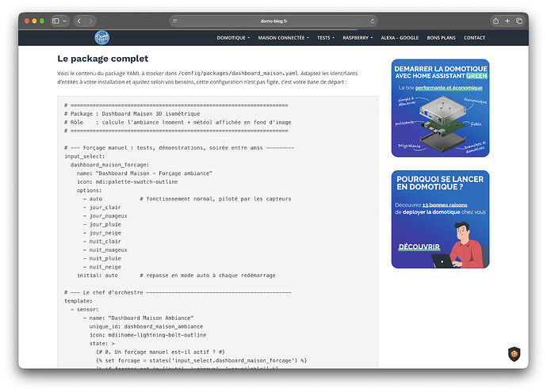Click the 'Le chef d'orchestre' comment line
Viewport: 547px width, 392px height.
[x=178, y=292]
